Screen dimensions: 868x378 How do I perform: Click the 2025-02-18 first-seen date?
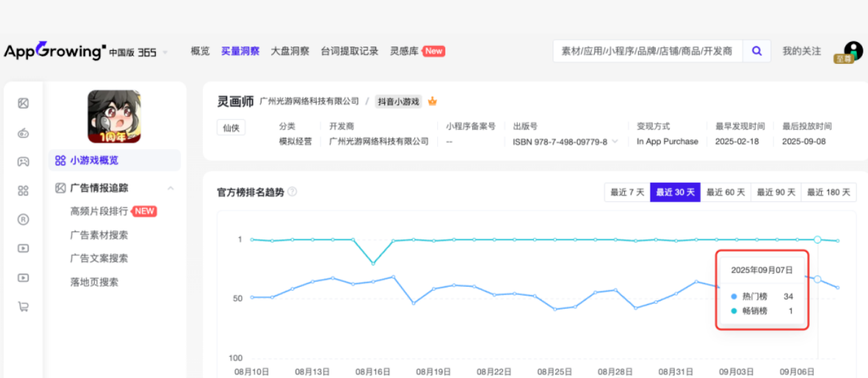click(x=737, y=141)
